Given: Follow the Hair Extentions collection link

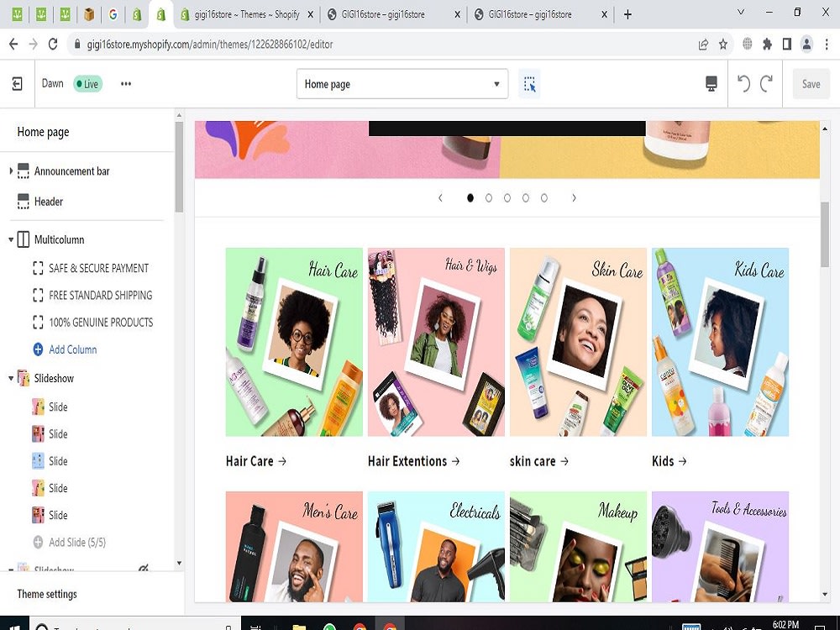Looking at the screenshot, I should [413, 461].
